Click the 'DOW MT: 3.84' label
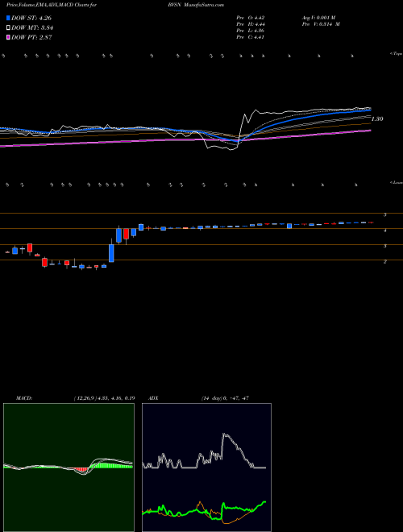The width and height of the screenshot is (403, 532). [32, 28]
